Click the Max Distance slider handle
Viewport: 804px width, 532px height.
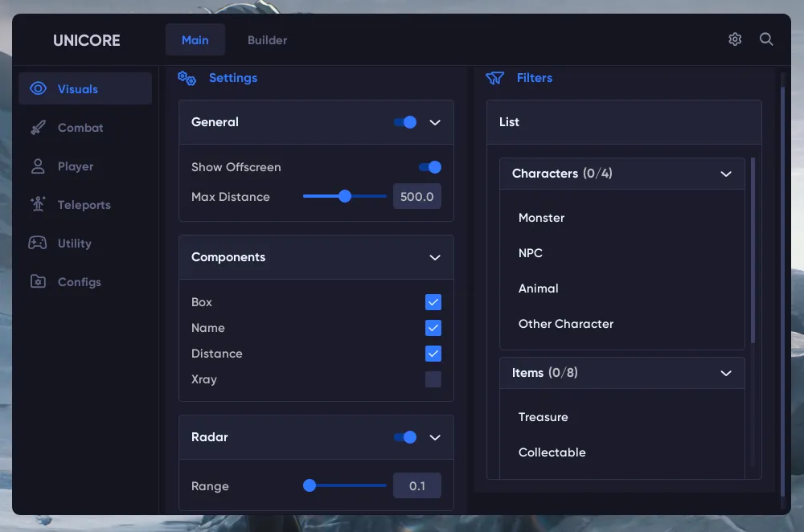(x=345, y=197)
